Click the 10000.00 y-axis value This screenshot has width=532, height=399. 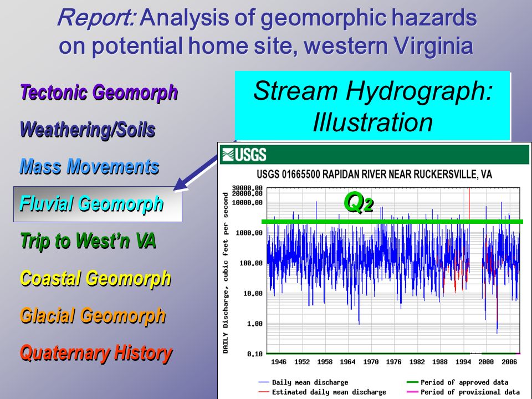247,203
